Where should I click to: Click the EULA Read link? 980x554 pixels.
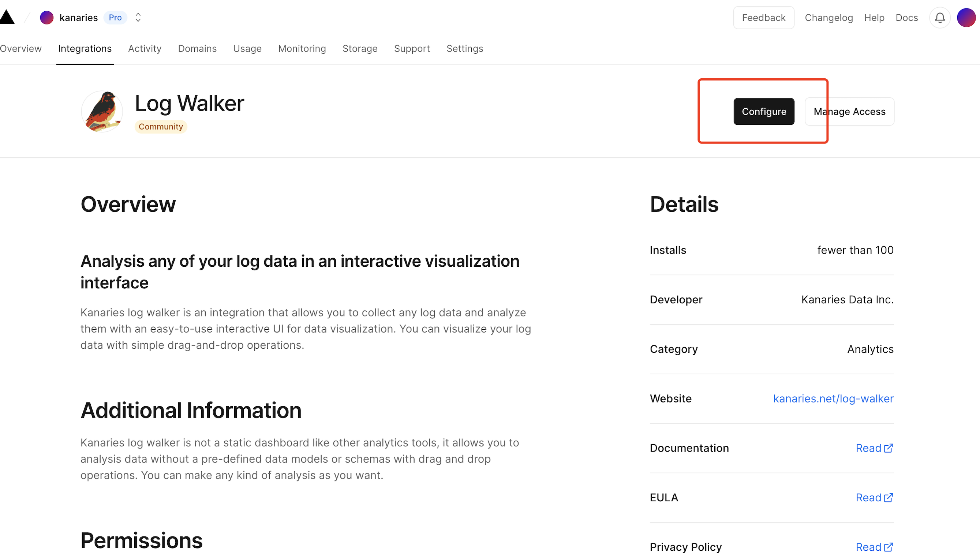[874, 498]
